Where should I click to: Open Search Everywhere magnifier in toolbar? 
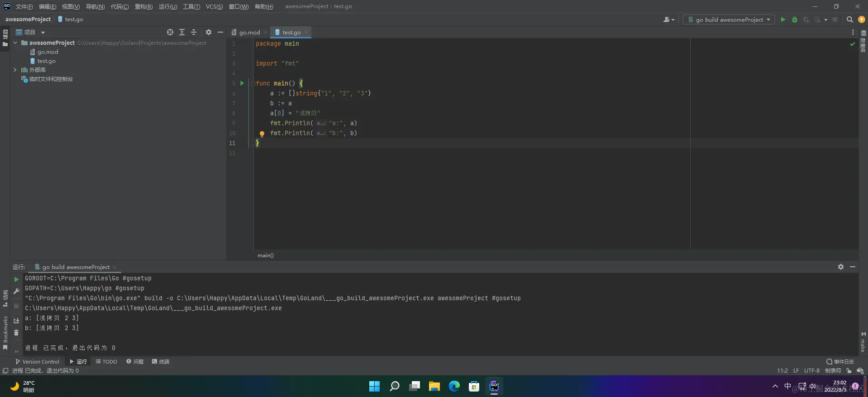pyautogui.click(x=849, y=19)
